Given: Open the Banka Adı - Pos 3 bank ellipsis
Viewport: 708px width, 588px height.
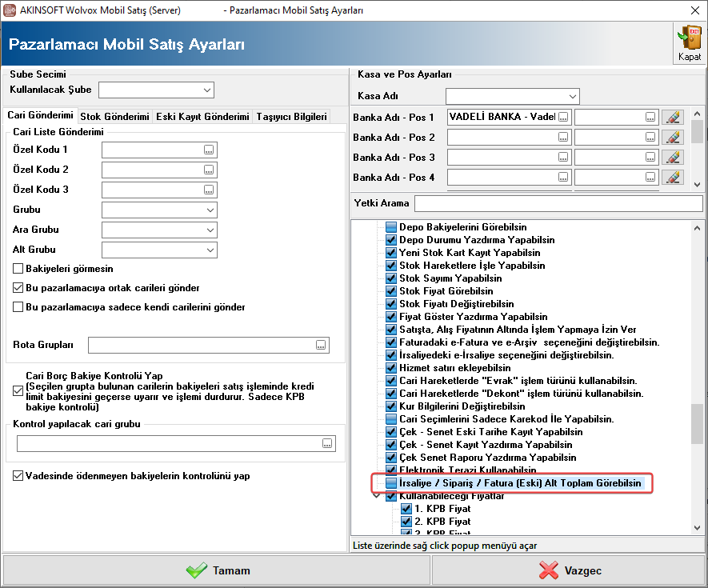Looking at the screenshot, I should tap(563, 157).
